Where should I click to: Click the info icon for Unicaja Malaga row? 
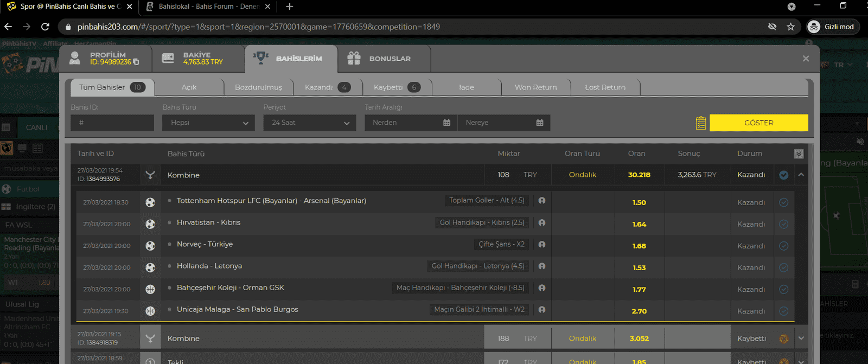coord(542,309)
